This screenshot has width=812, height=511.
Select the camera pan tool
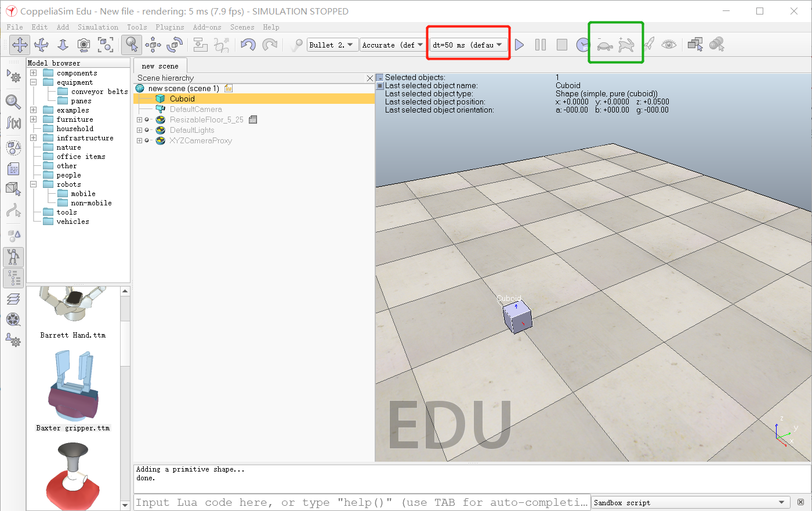point(19,45)
